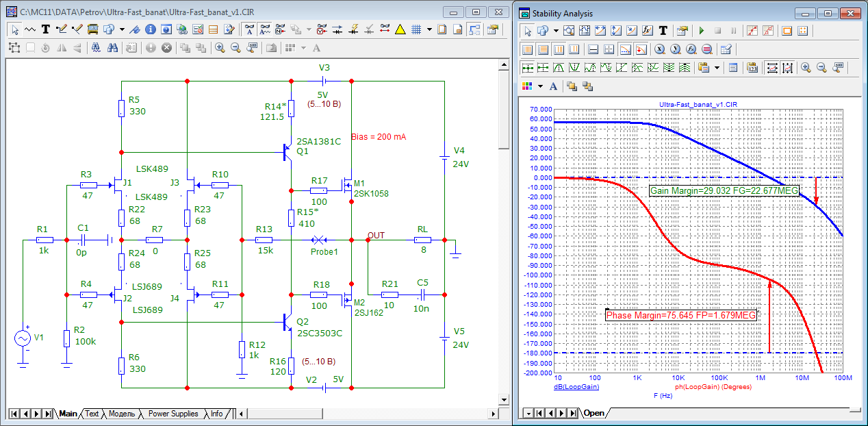Viewport: 868px width, 426px height.
Task: Click the Open tab in Stability Analysis
Action: point(593,413)
